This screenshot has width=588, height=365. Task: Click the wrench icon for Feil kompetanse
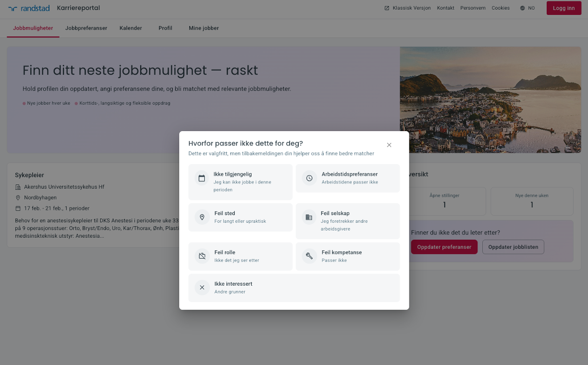pos(309,256)
